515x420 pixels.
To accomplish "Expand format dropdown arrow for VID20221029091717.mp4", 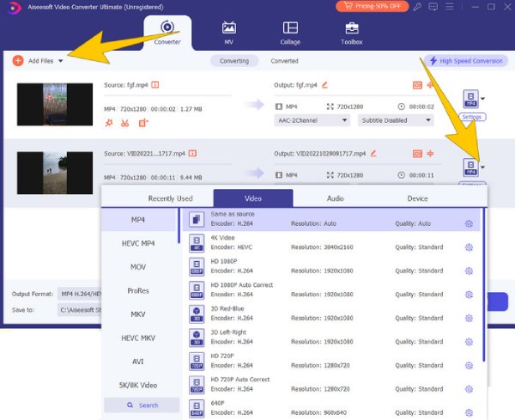I will (482, 167).
